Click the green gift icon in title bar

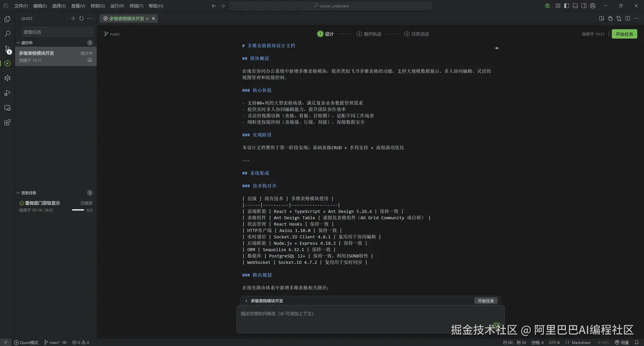[x=547, y=6]
